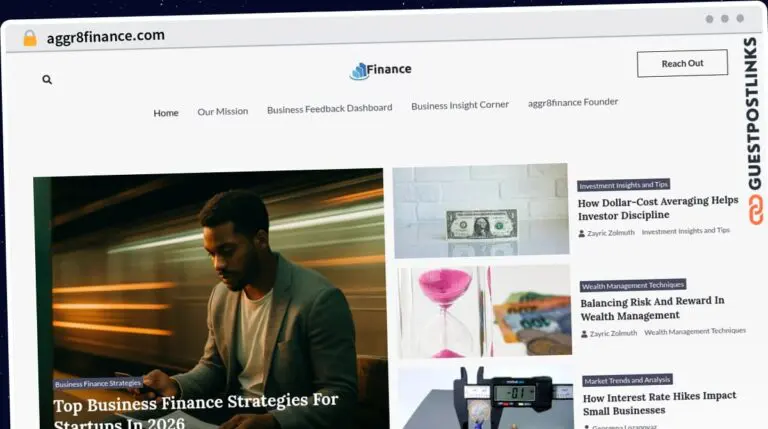Screen dimensions: 768x429
Task: Open How Interest Rate Hikes Impact Small Businesses
Action: point(660,404)
